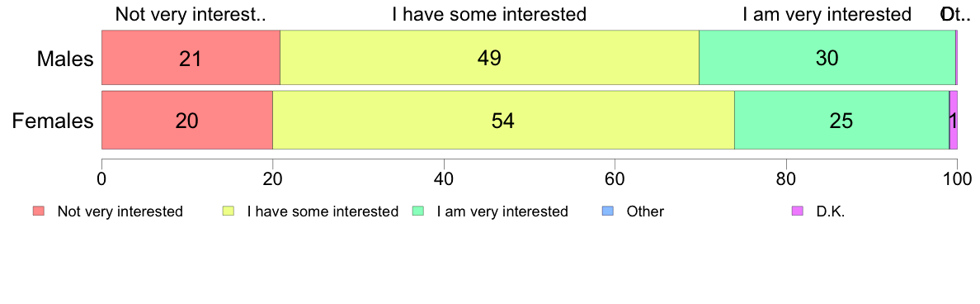980x304 pixels.
Task: Click the 80 tick label on the axis
Action: (785, 178)
